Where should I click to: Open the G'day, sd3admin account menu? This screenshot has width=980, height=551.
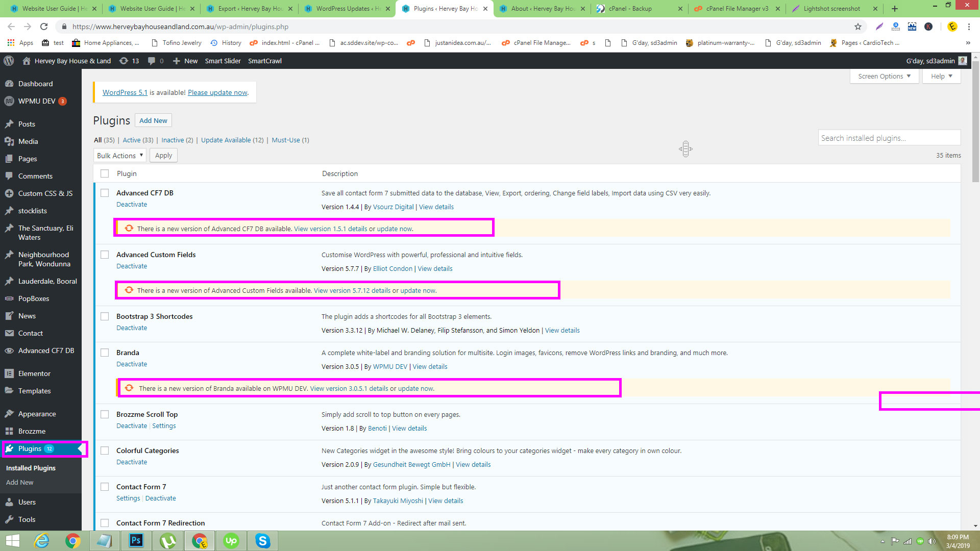pyautogui.click(x=936, y=61)
